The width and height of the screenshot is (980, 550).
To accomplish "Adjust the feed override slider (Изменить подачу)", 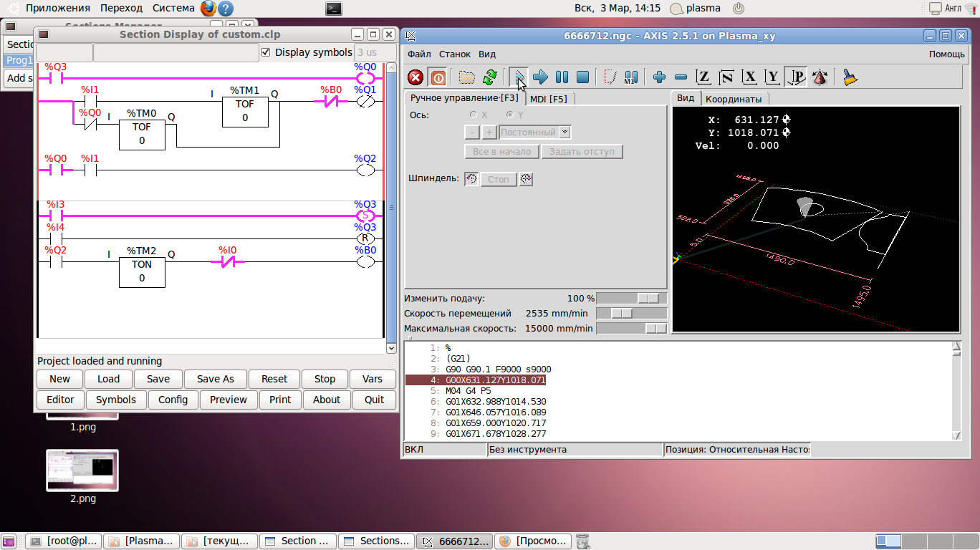I will (x=649, y=298).
